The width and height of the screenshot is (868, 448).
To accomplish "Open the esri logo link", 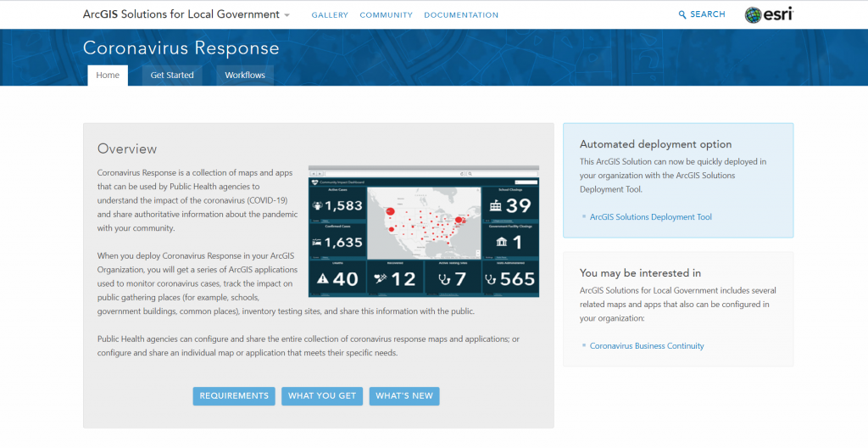I will click(x=769, y=15).
